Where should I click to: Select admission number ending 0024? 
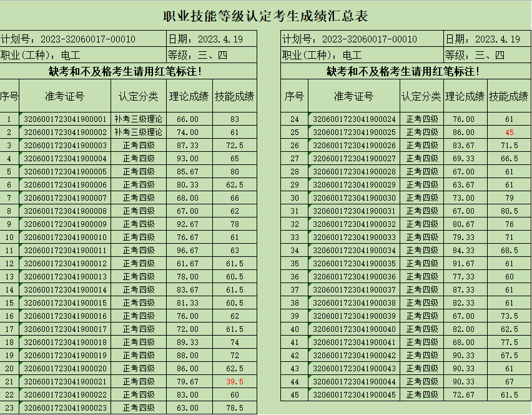354,119
